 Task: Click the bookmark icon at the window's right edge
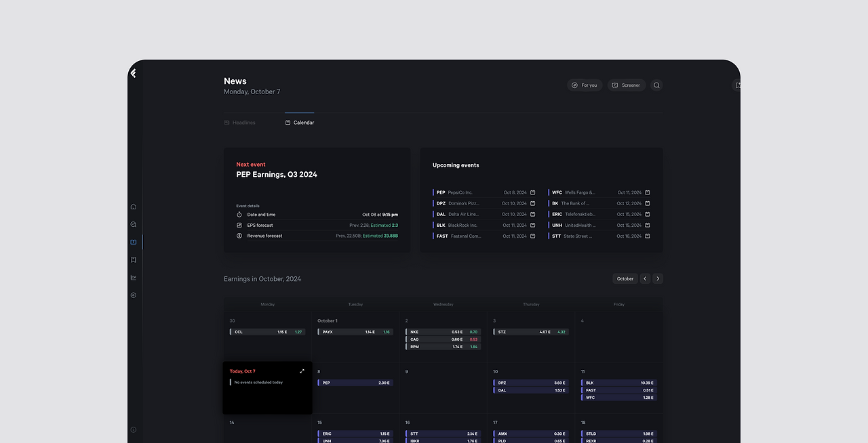click(737, 85)
